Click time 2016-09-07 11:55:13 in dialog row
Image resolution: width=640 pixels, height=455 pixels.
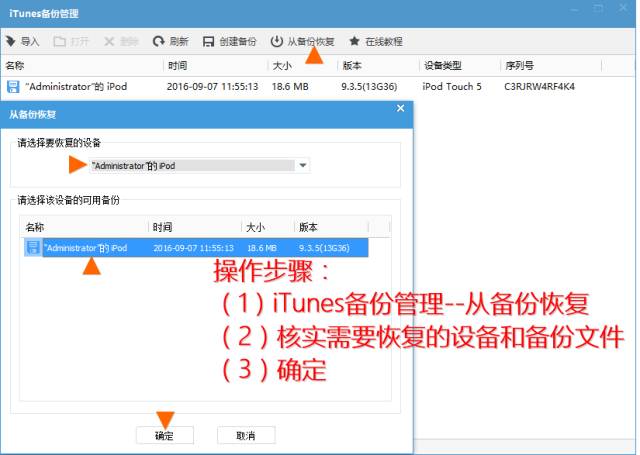click(193, 248)
